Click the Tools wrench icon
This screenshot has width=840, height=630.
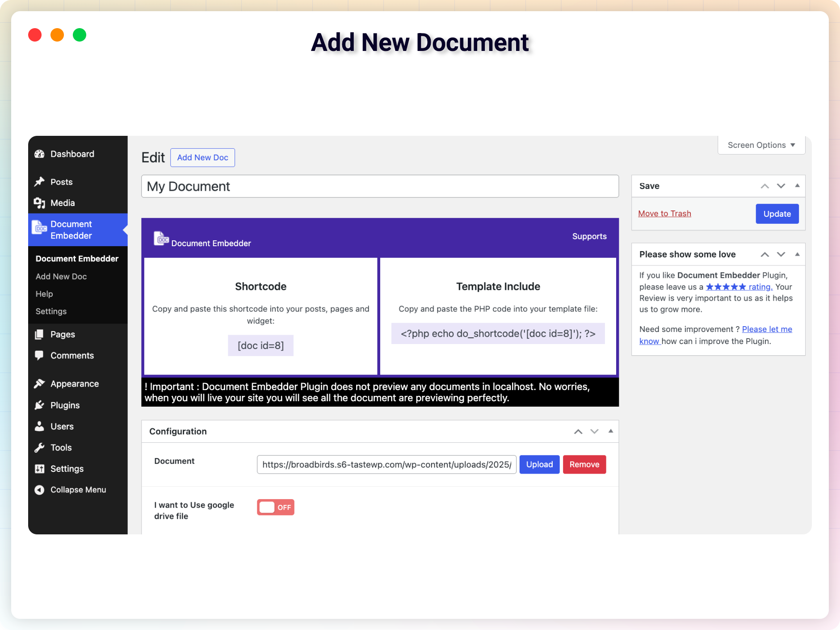(x=39, y=448)
